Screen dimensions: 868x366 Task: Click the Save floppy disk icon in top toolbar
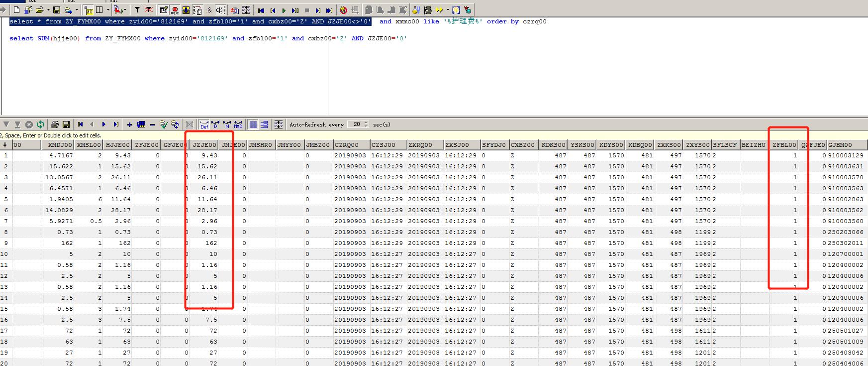56,10
